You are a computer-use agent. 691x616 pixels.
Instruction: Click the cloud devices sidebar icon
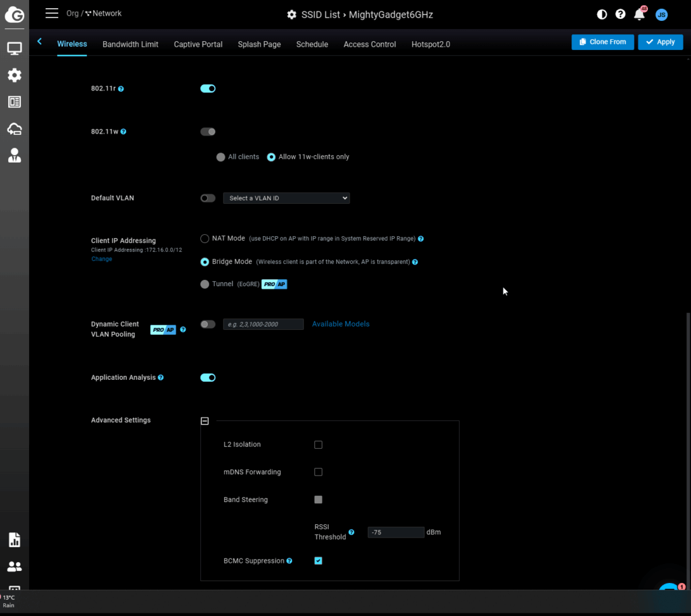click(x=14, y=129)
